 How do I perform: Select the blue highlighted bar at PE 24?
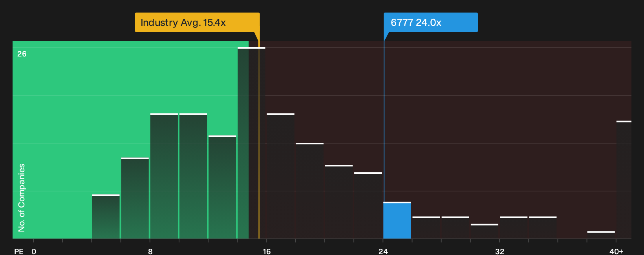pos(397,220)
